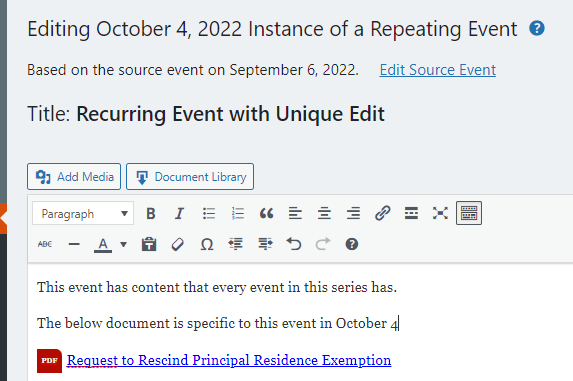Insert special character omega icon
Screen dimensions: 573x381
pyautogui.click(x=207, y=244)
